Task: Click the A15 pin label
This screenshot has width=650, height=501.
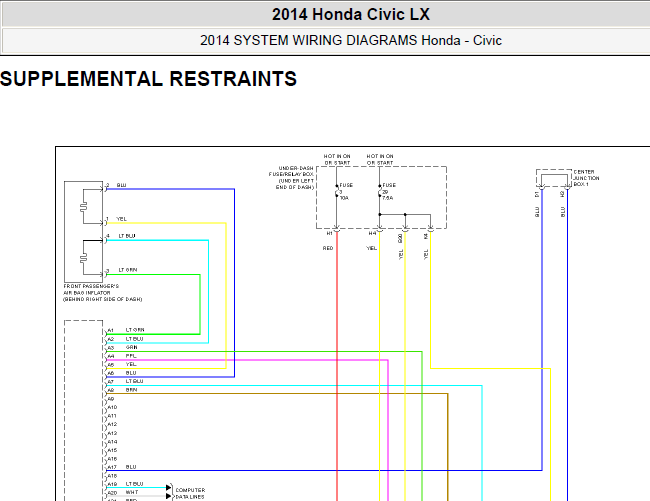Action: (112, 450)
